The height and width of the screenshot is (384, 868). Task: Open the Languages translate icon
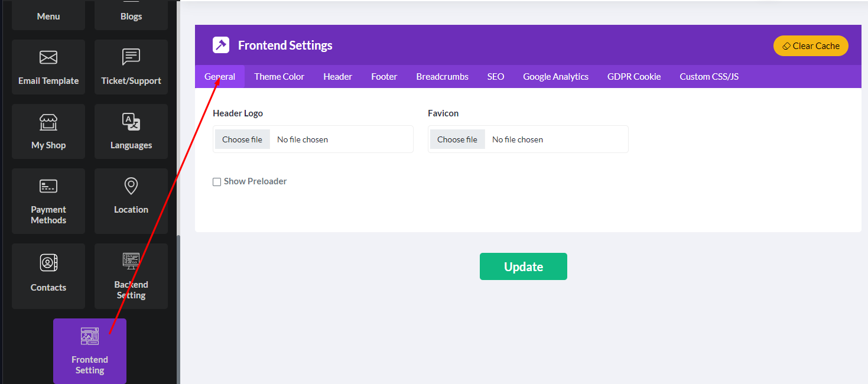point(131,122)
